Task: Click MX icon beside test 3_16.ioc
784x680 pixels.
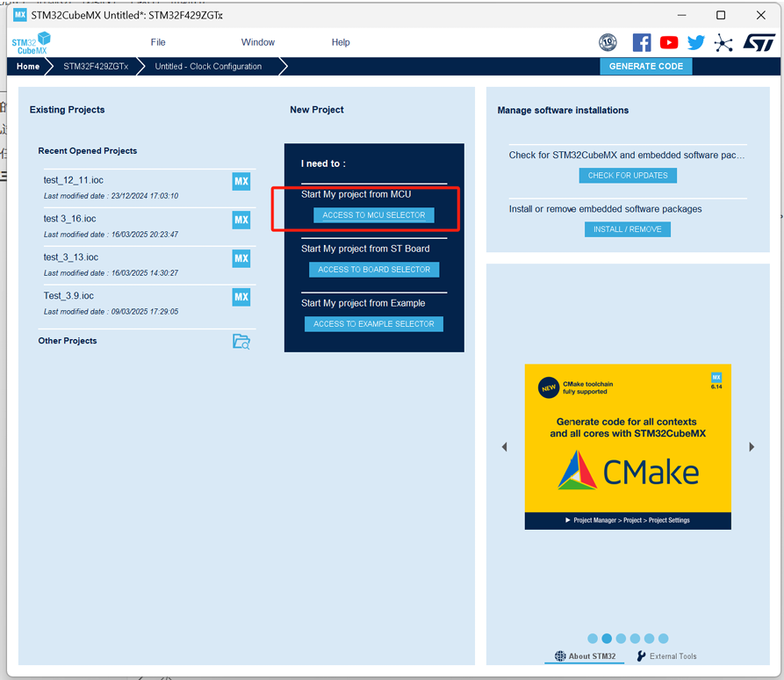Action: 241,220
